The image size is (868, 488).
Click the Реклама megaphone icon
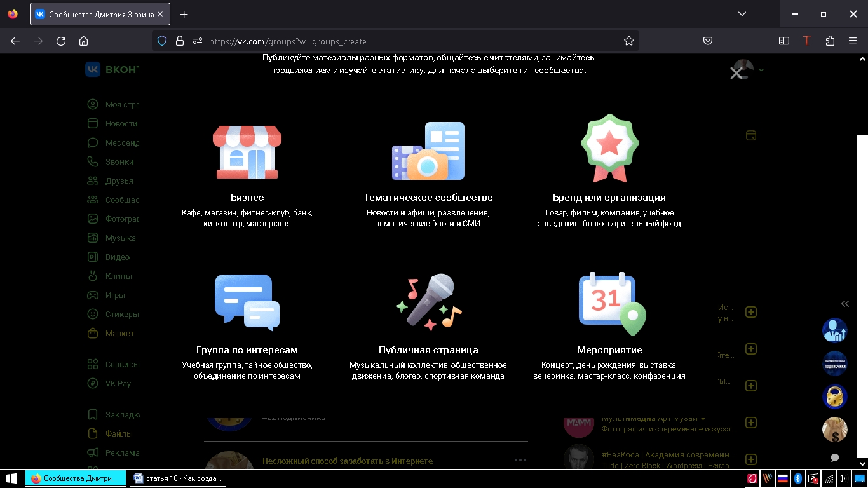(x=93, y=452)
